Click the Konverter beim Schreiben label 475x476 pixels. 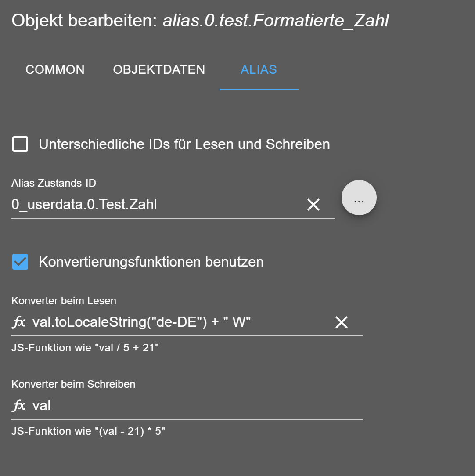73,384
